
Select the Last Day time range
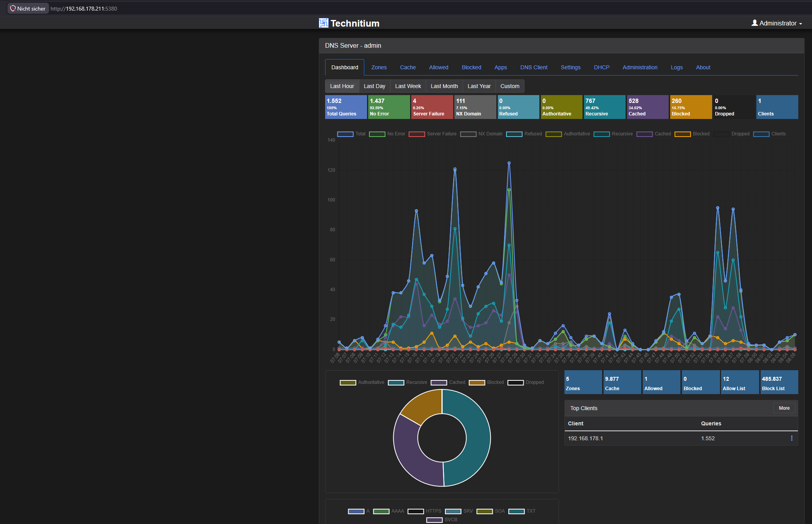click(374, 86)
